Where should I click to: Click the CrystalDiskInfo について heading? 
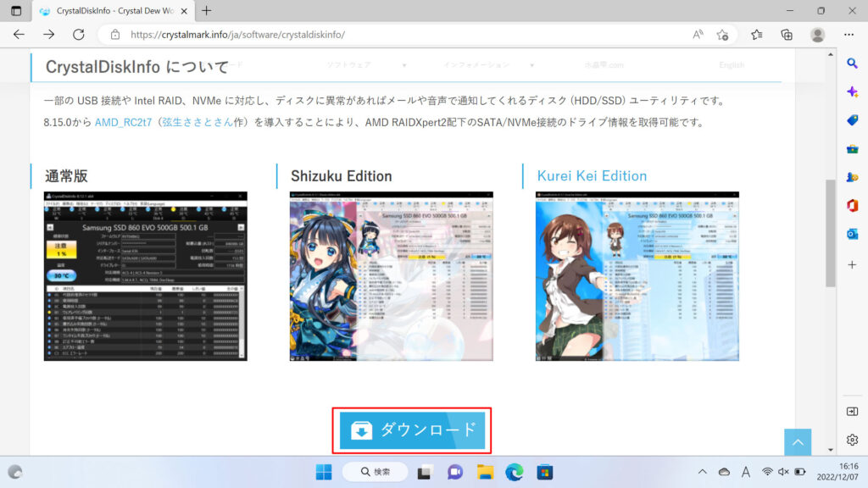tap(136, 67)
